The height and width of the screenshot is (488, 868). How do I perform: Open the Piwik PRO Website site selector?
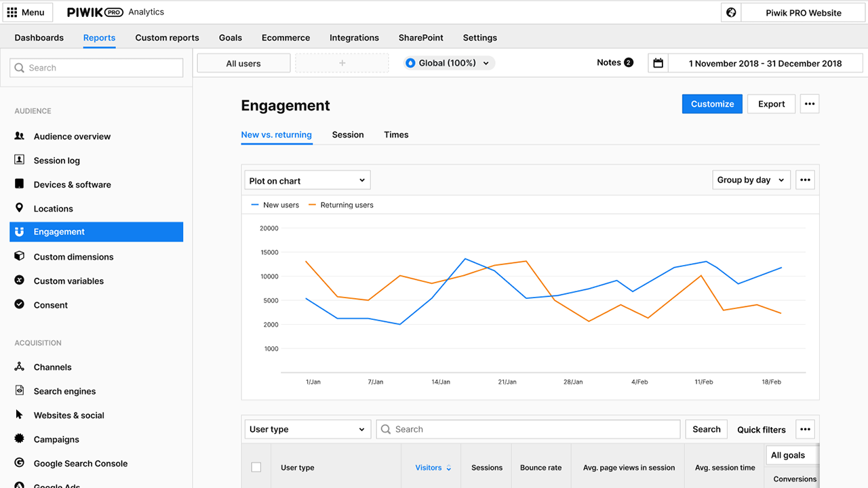(803, 12)
